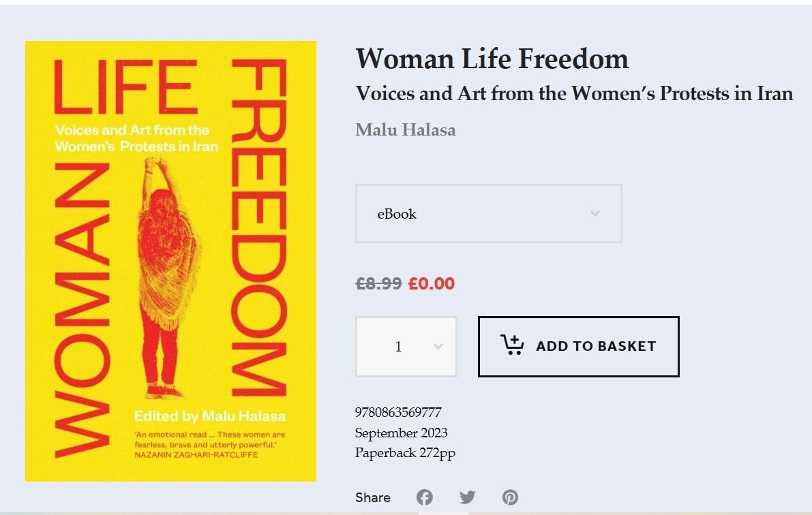
Task: Click the yellow book cover image
Action: point(170,261)
